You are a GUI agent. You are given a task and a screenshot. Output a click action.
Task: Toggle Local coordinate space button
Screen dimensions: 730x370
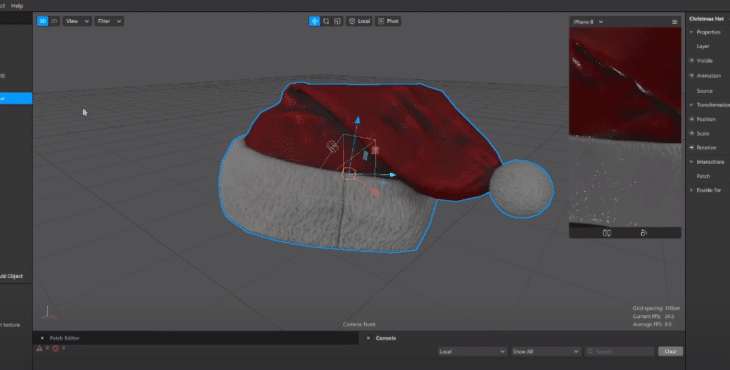[x=359, y=21]
